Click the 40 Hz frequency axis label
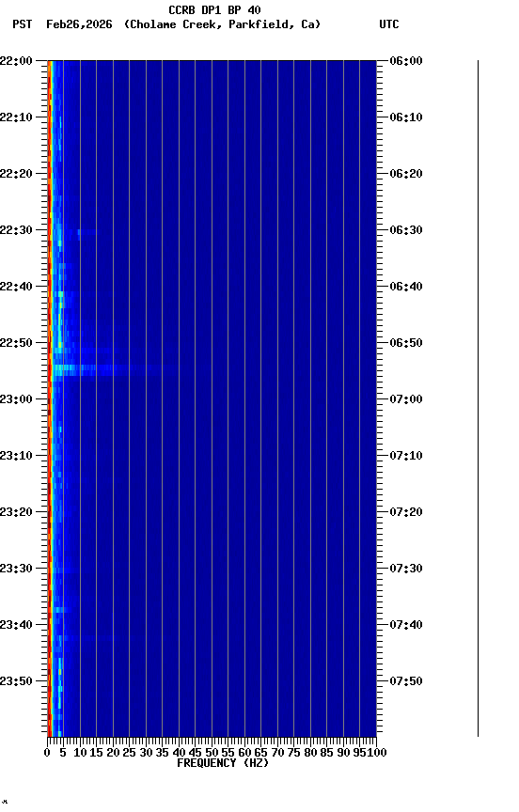 coord(179,753)
